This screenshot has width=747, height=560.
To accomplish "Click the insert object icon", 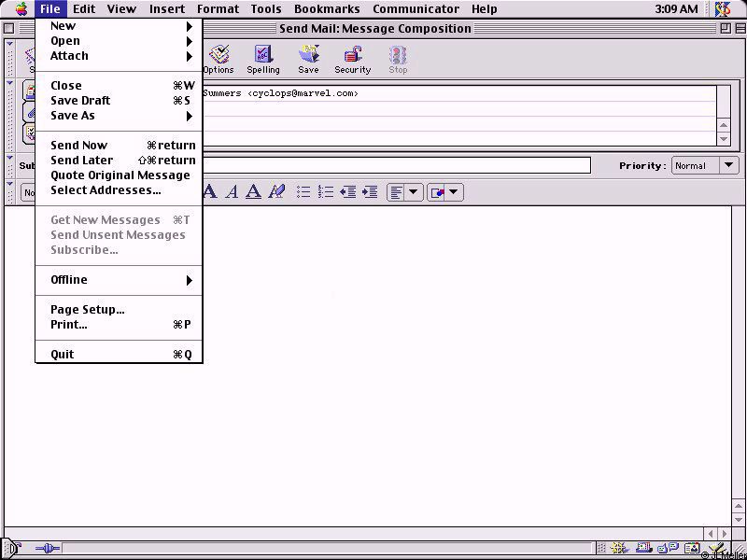I will point(437,193).
